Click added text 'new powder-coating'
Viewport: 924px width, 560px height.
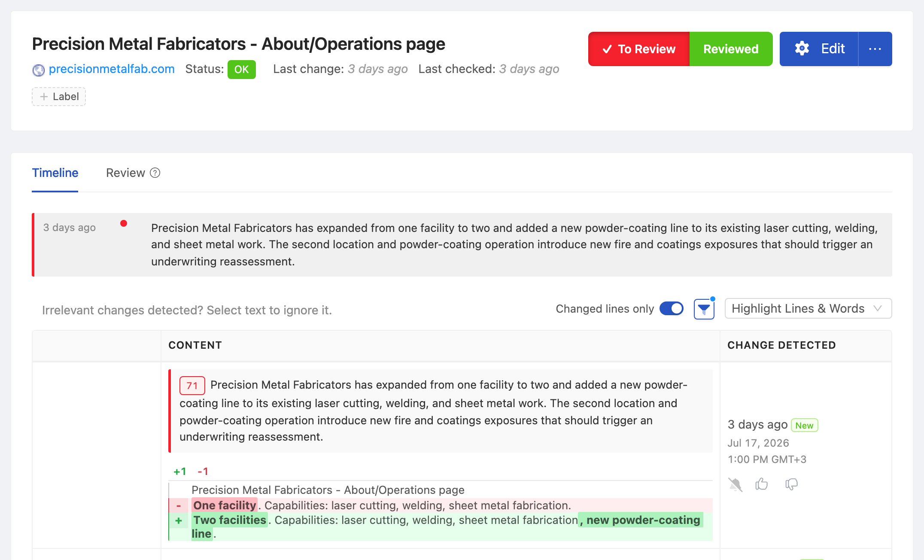643,520
